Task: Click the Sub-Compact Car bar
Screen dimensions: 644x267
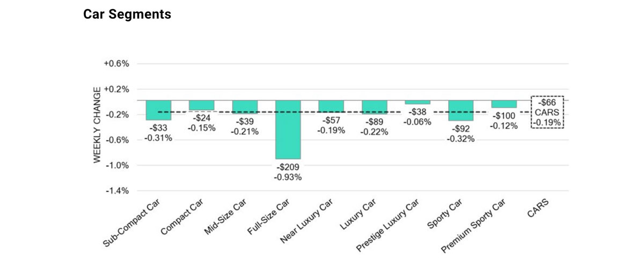Action: (x=158, y=110)
